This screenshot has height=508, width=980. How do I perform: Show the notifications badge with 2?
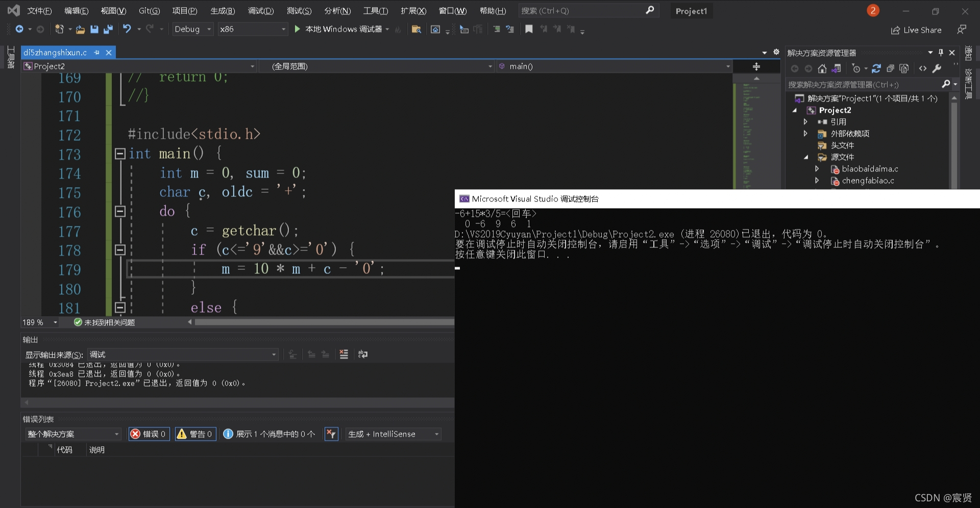pos(873,11)
